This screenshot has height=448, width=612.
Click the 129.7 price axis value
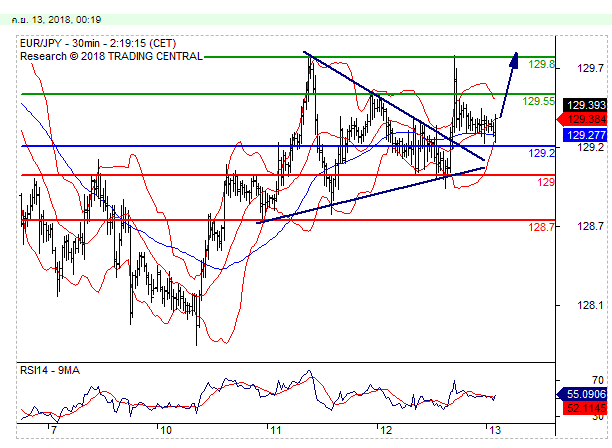[x=590, y=68]
